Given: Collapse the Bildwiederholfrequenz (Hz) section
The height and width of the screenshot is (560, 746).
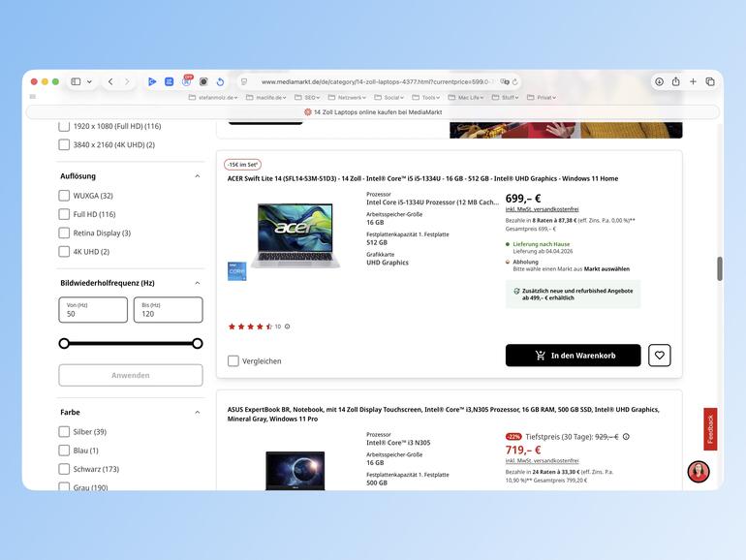Looking at the screenshot, I should click(x=198, y=283).
